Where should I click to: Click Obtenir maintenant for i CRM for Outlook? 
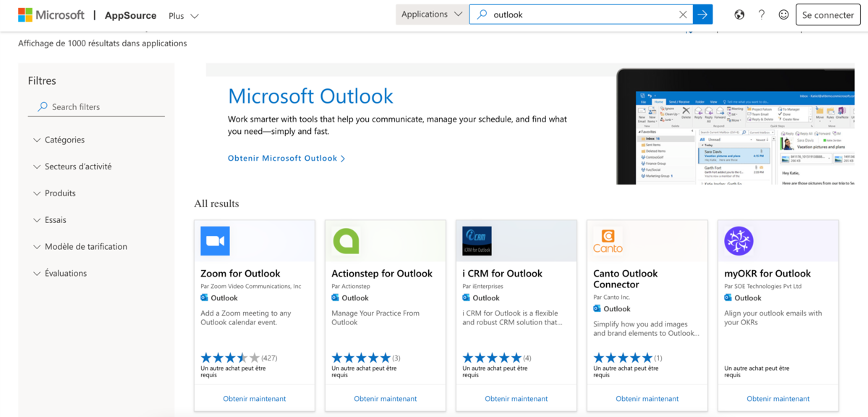pyautogui.click(x=516, y=399)
